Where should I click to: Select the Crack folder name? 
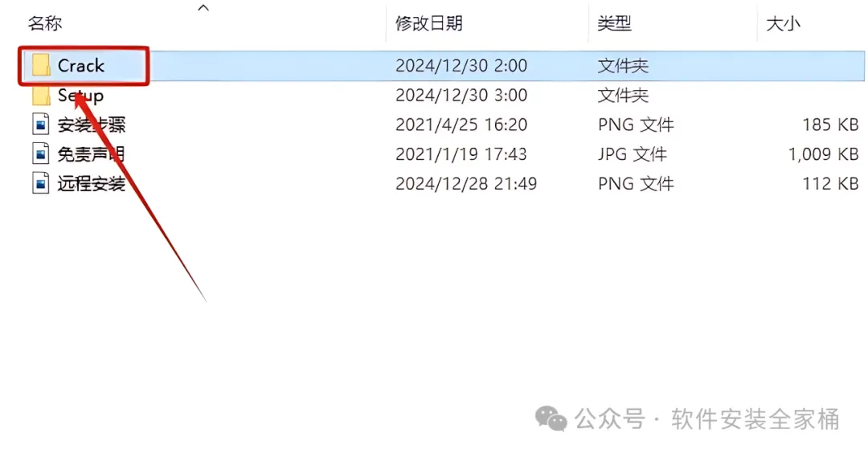pyautogui.click(x=81, y=66)
